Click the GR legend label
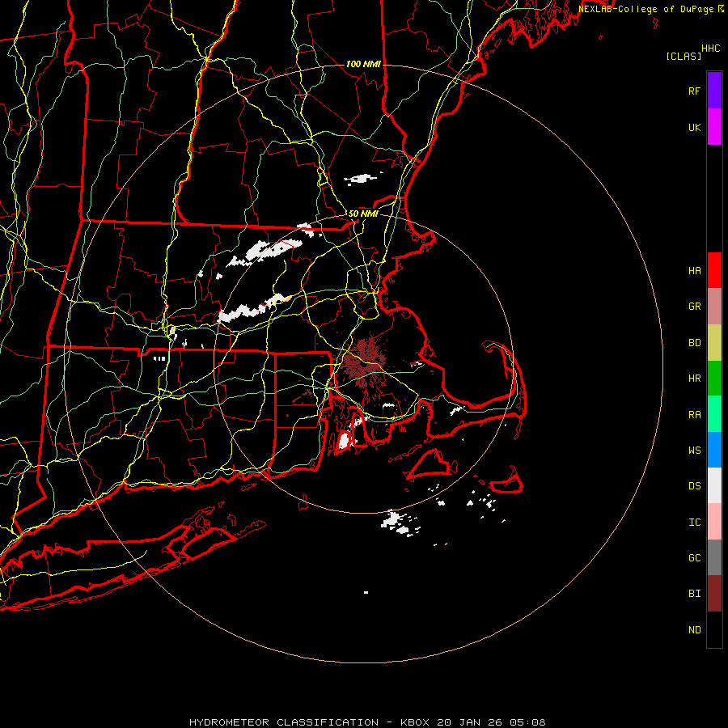The image size is (728, 728). point(694,307)
